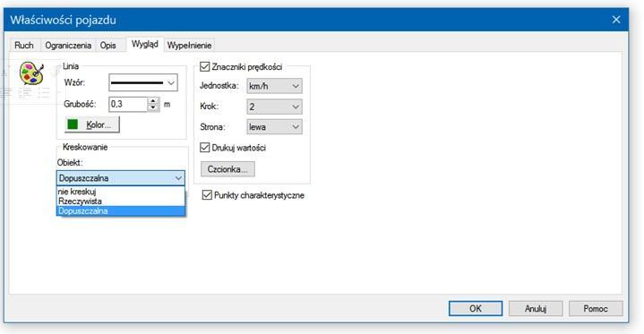Open the Wzór line pattern dropdown

pos(143,83)
